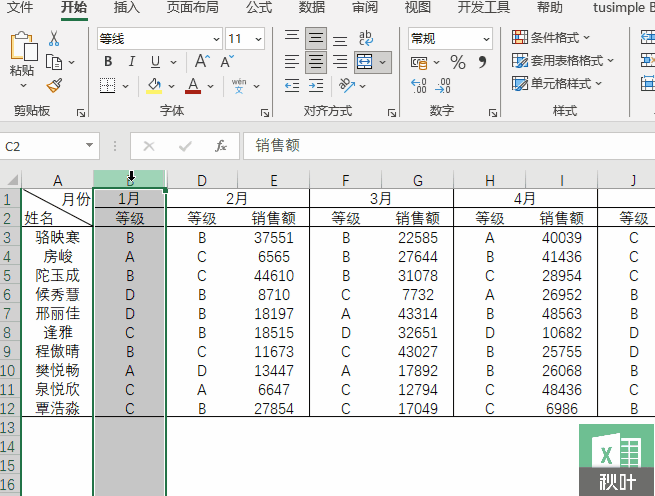The image size is (655, 496).
Task: Open the font size dropdown
Action: point(259,39)
